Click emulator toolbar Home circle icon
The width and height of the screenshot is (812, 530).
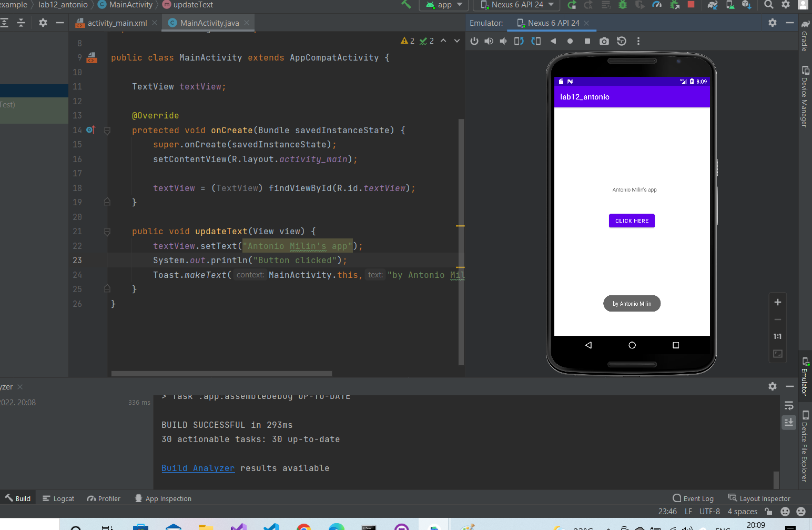[570, 41]
